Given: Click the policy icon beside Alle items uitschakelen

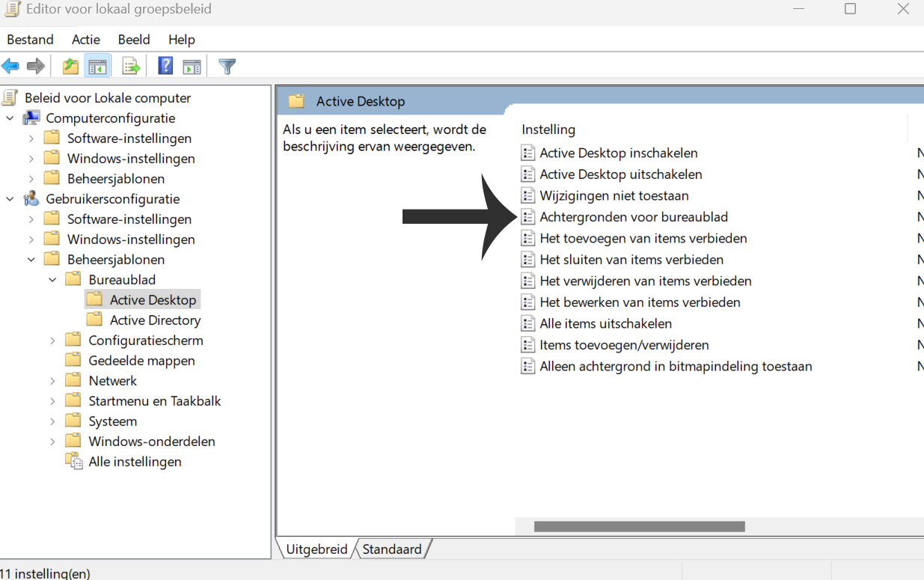Looking at the screenshot, I should pyautogui.click(x=528, y=323).
